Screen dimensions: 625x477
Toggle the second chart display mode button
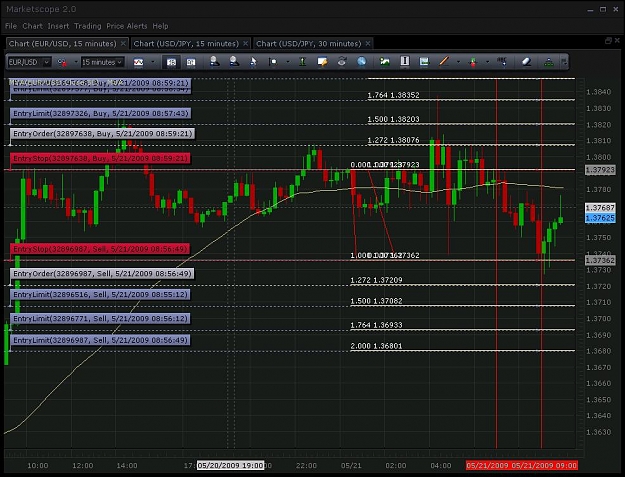191,62
